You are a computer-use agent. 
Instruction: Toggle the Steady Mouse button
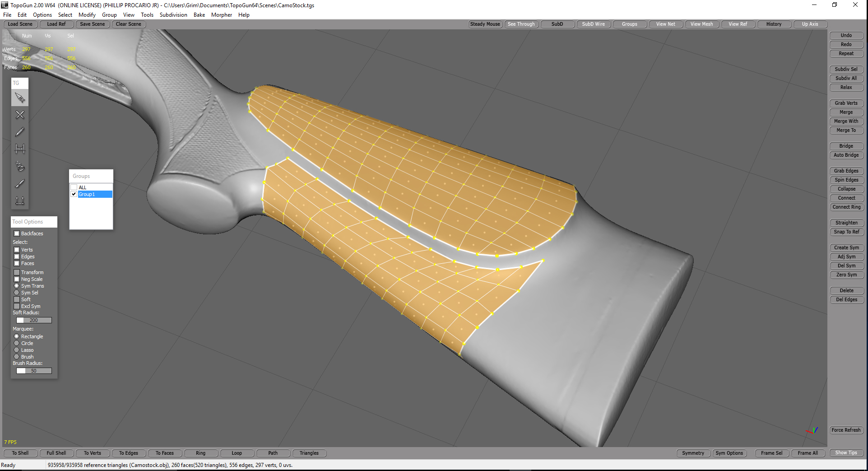[x=485, y=24]
